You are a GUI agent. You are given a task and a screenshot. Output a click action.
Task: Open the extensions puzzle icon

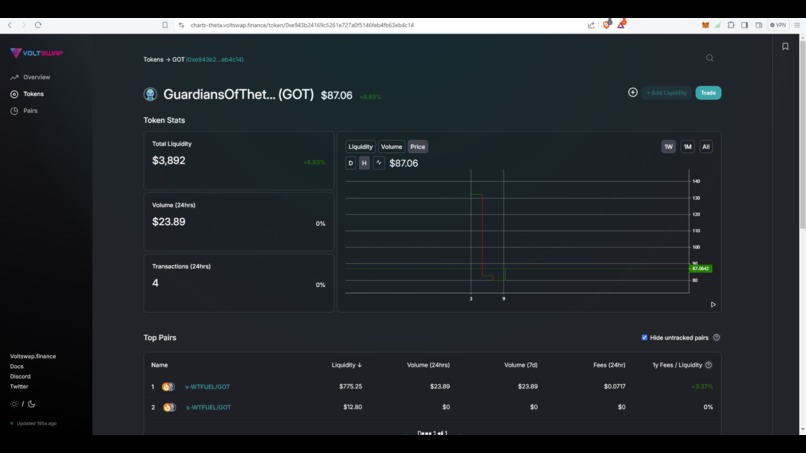731,25
